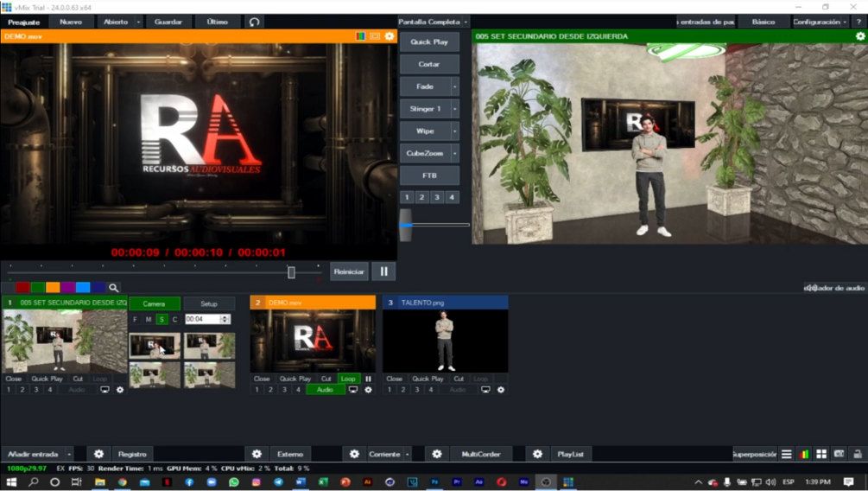Viewport: 868px width, 491px height.
Task: Switch to the Setup tab
Action: (209, 303)
